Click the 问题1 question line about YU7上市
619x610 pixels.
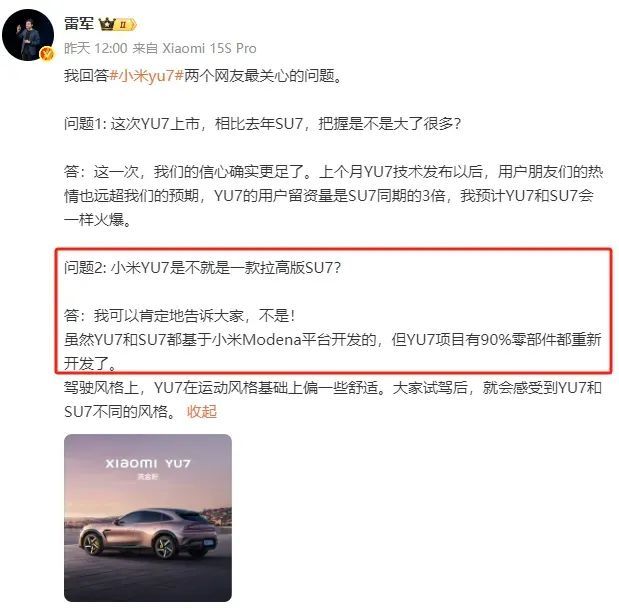tap(263, 124)
